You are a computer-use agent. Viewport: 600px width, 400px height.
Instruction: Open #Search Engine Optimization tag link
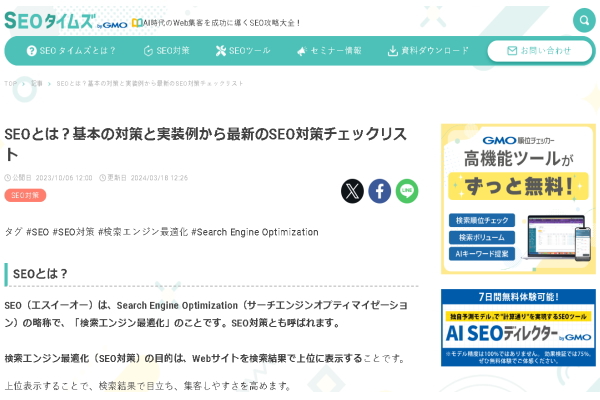pos(255,232)
